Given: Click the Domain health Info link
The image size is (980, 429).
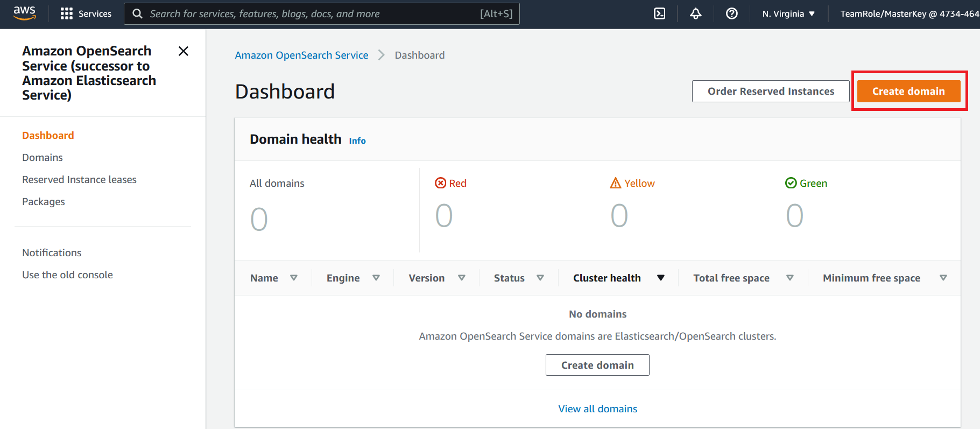Looking at the screenshot, I should point(357,140).
